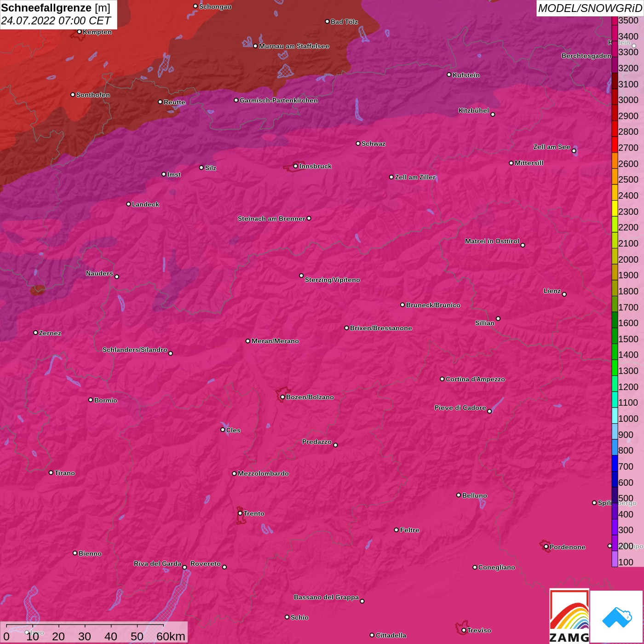Click the Kitzbühel place label
Viewport: 644px width, 644px height.
(474, 110)
